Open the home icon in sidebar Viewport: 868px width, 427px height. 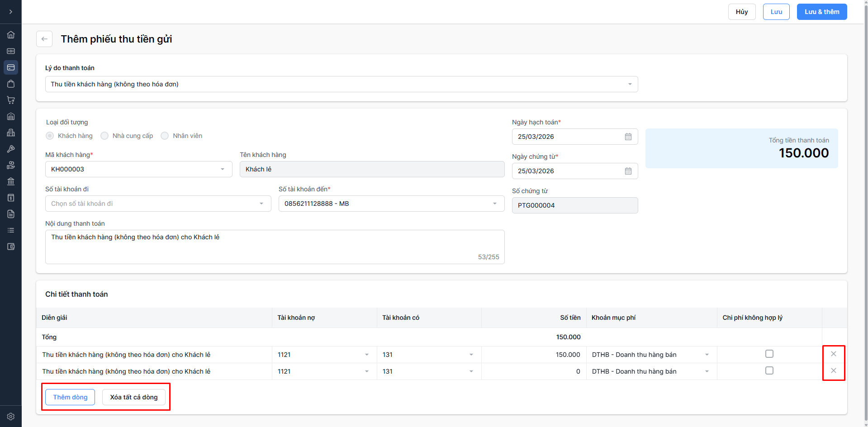coord(11,35)
